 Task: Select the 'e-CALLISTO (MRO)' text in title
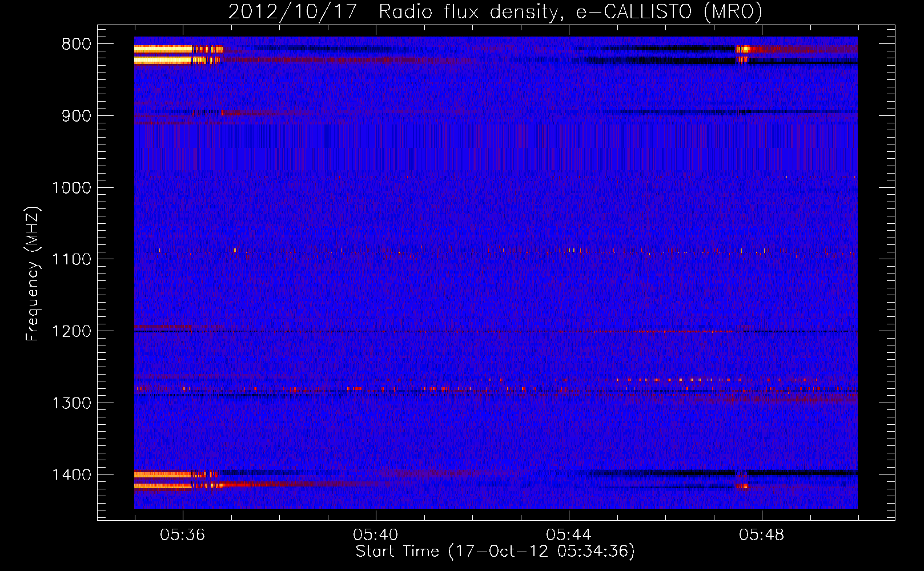click(x=669, y=11)
